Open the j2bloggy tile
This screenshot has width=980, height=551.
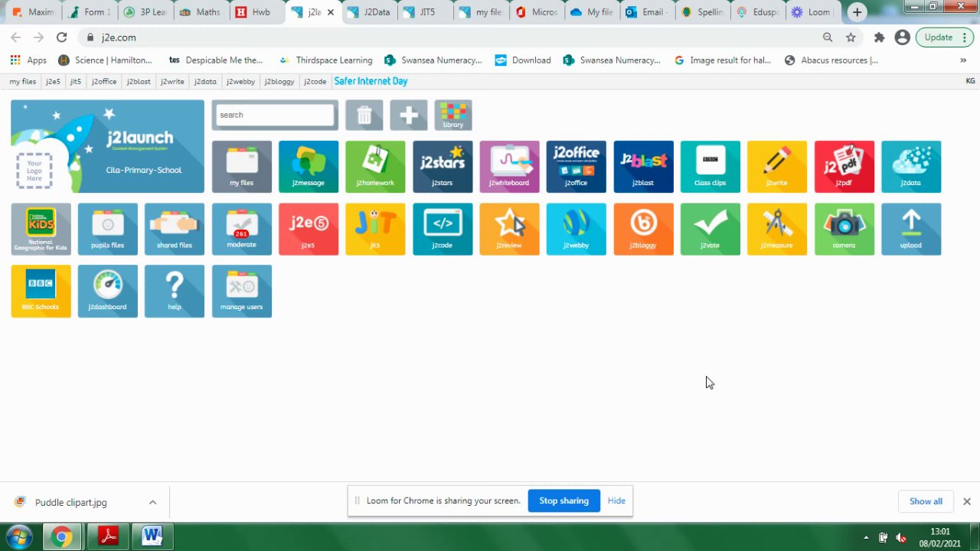click(x=643, y=229)
